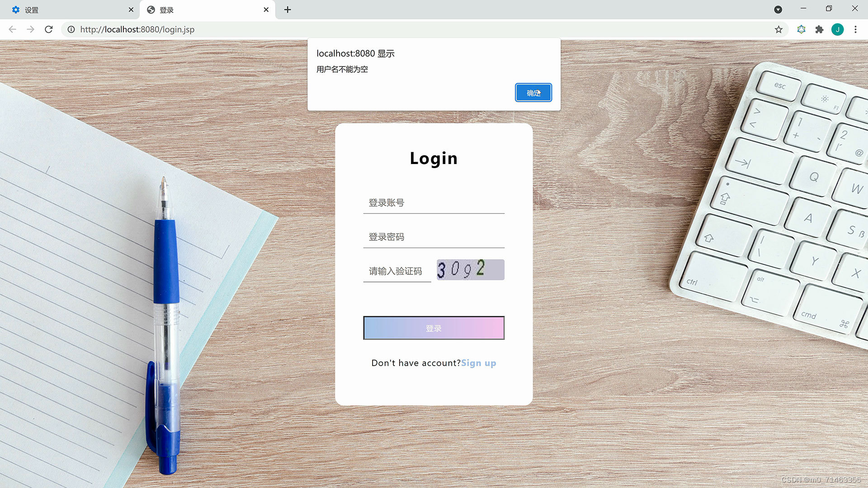This screenshot has width=868, height=488.
Task: Open the Extensions puzzle menu
Action: [x=819, y=29]
